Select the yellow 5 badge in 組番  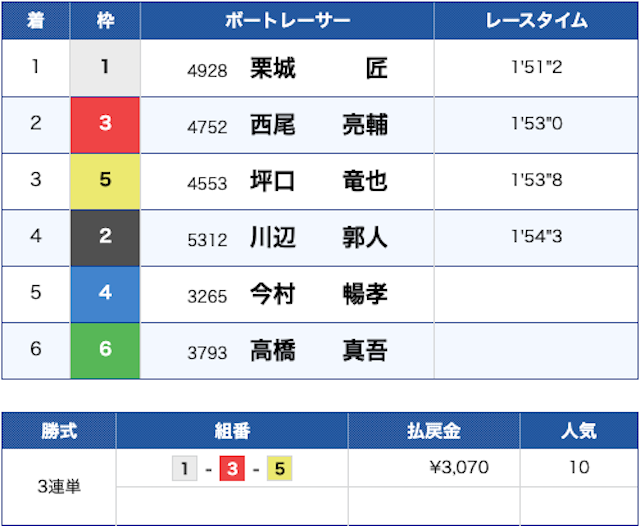pos(279,468)
